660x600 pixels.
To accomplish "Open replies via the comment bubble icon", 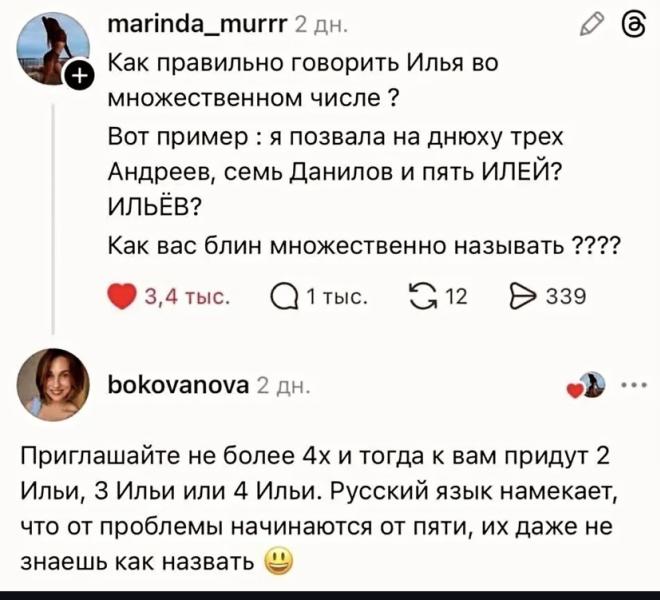I will 283,296.
